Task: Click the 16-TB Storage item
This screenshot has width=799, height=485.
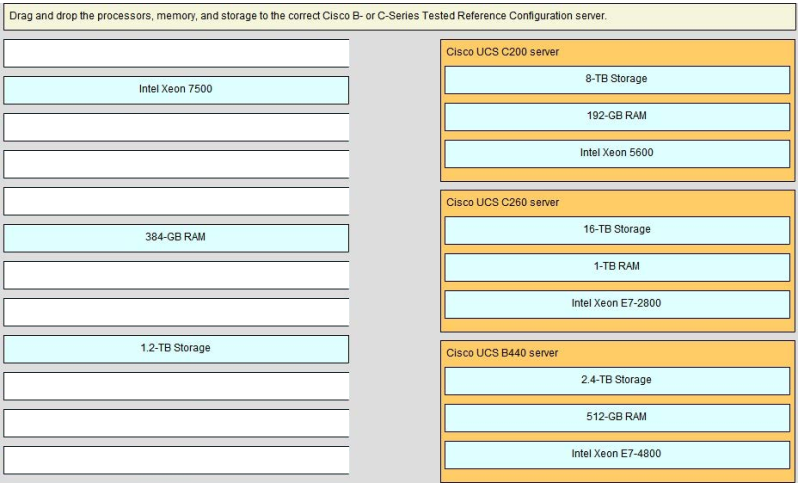Action: [x=617, y=230]
